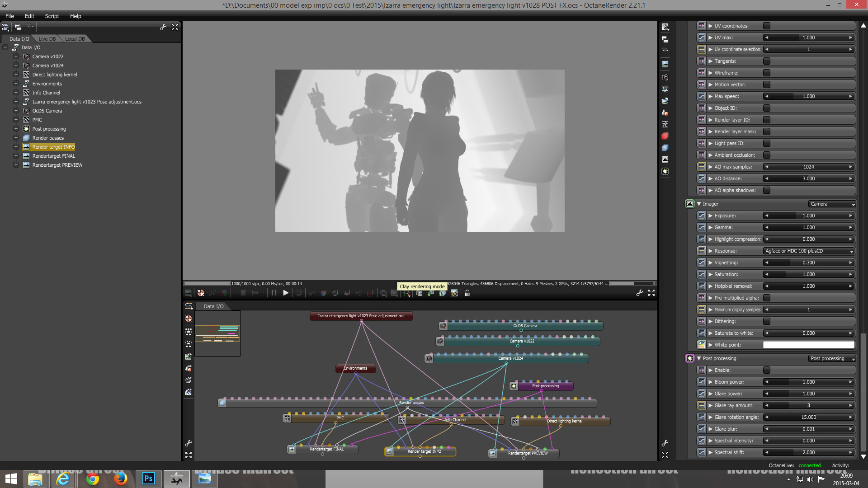The height and width of the screenshot is (488, 868).
Task: Pause the render
Action: [x=274, y=293]
